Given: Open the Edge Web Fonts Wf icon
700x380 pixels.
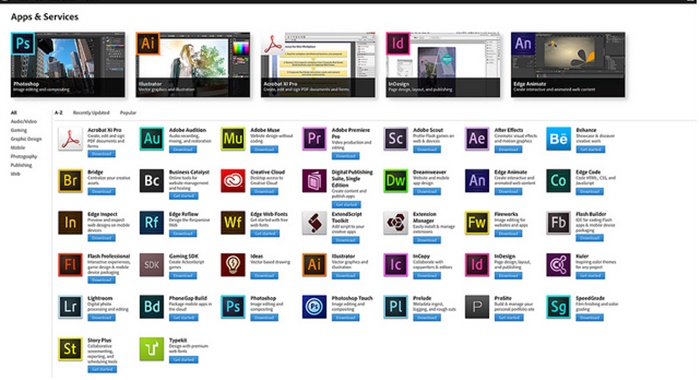Looking at the screenshot, I should point(233,223).
